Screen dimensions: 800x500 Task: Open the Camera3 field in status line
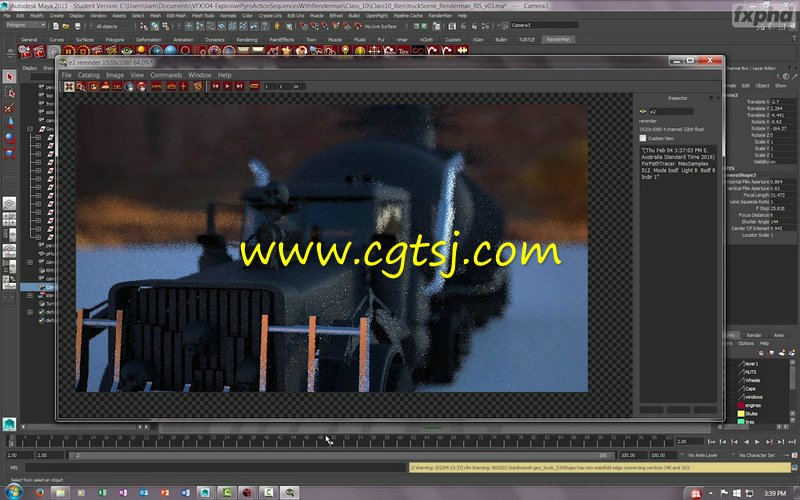[x=544, y=25]
